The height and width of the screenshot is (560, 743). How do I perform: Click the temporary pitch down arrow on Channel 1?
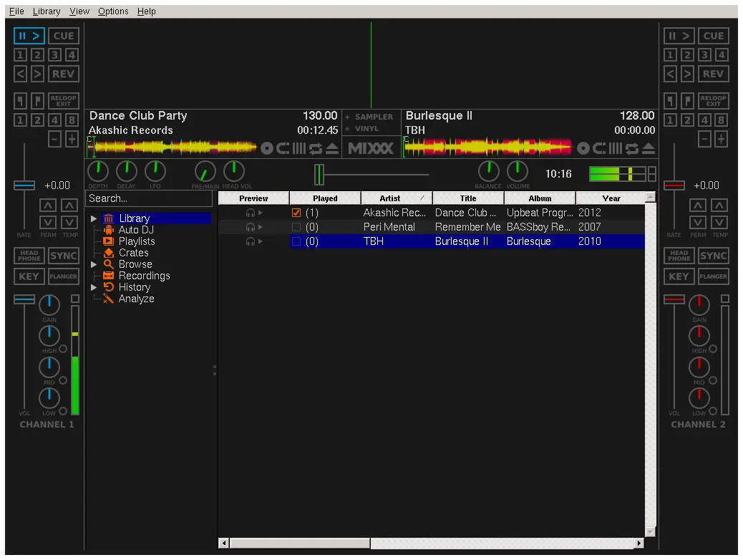click(x=69, y=223)
